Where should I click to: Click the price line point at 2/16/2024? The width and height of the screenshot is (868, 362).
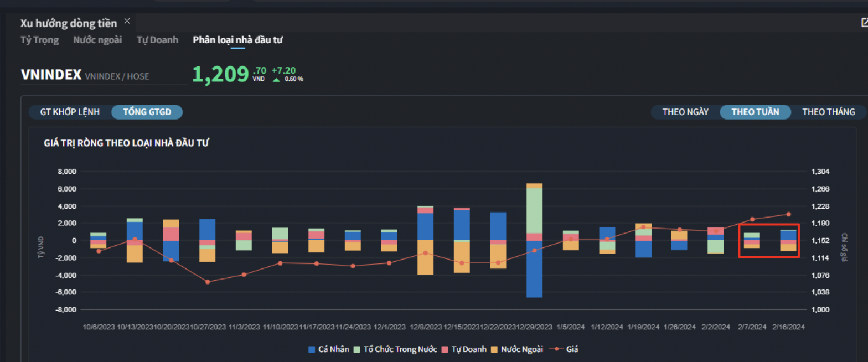(x=788, y=214)
